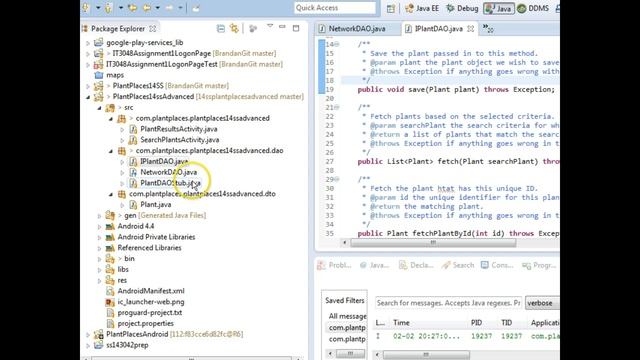640x360 pixels.
Task: Open the Declaration view tab
Action: pyautogui.click(x=416, y=265)
